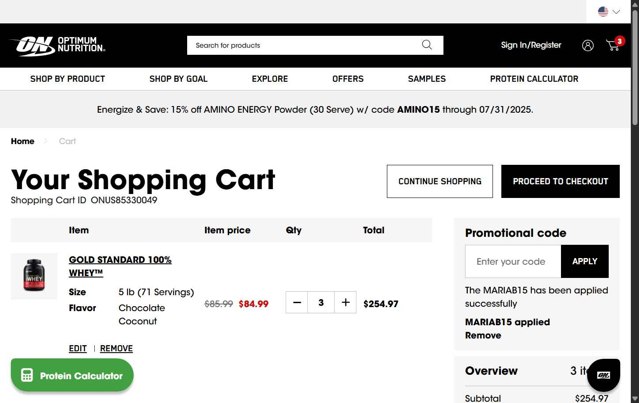The width and height of the screenshot is (639, 403).
Task: Click the Proceed to Checkout button
Action: pos(560,181)
